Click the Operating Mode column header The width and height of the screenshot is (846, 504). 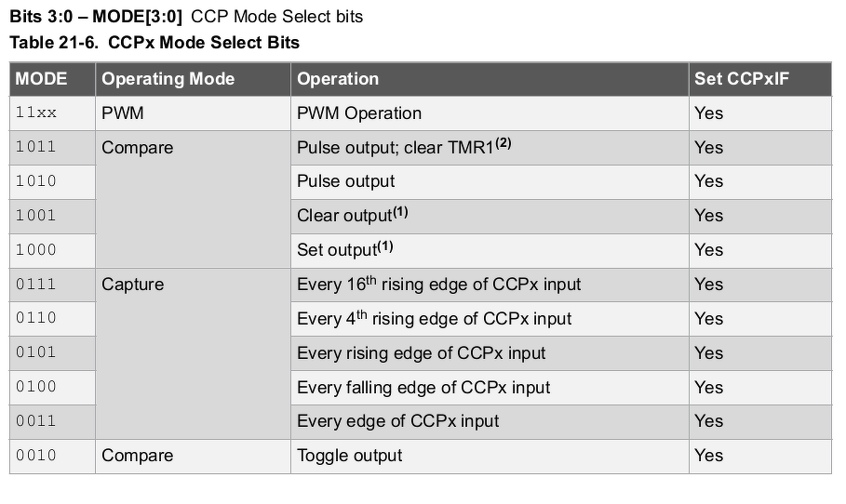(168, 79)
